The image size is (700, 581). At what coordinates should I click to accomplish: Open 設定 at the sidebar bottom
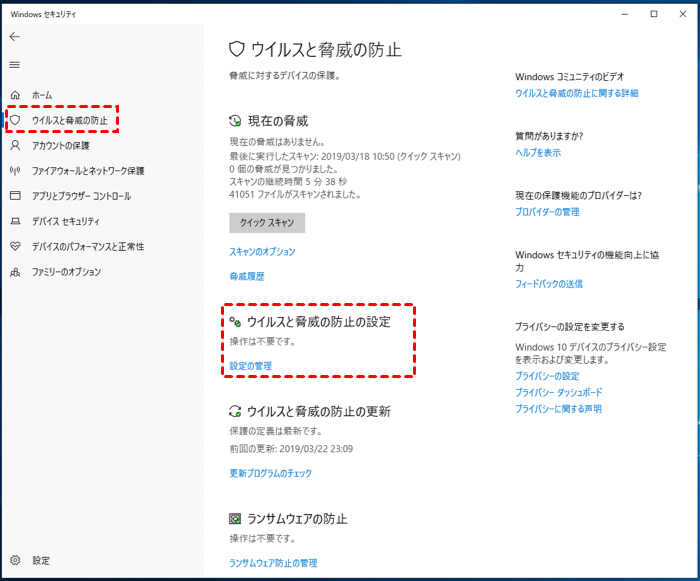click(x=41, y=560)
